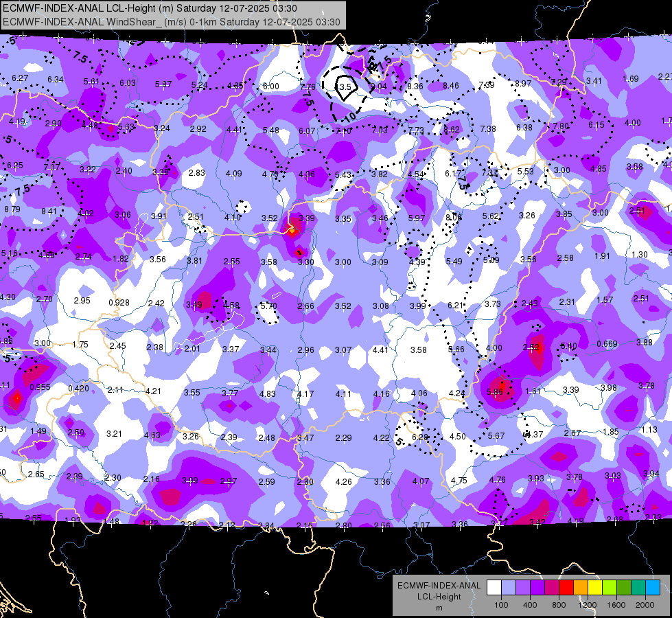Image resolution: width=672 pixels, height=618 pixels.
Task: Click the wind shear value '0.669'
Action: click(x=607, y=343)
